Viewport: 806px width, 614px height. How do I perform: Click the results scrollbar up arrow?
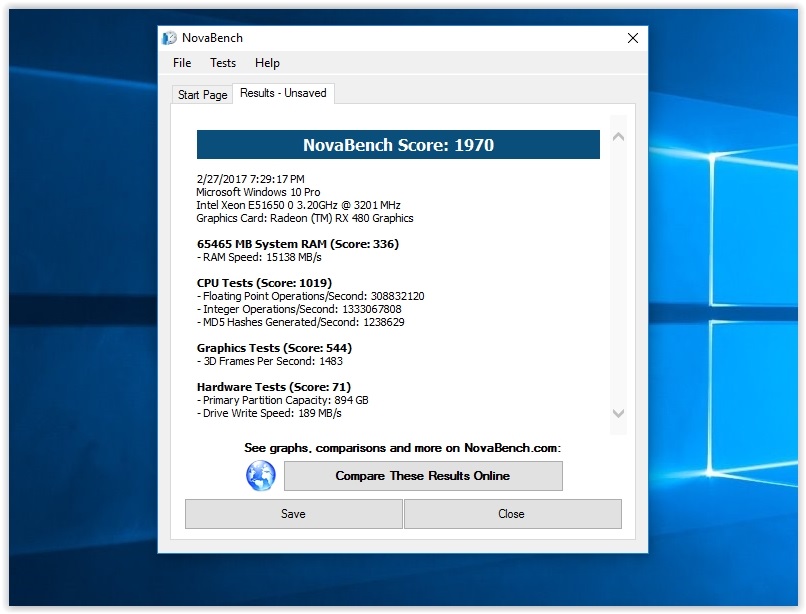pyautogui.click(x=617, y=136)
